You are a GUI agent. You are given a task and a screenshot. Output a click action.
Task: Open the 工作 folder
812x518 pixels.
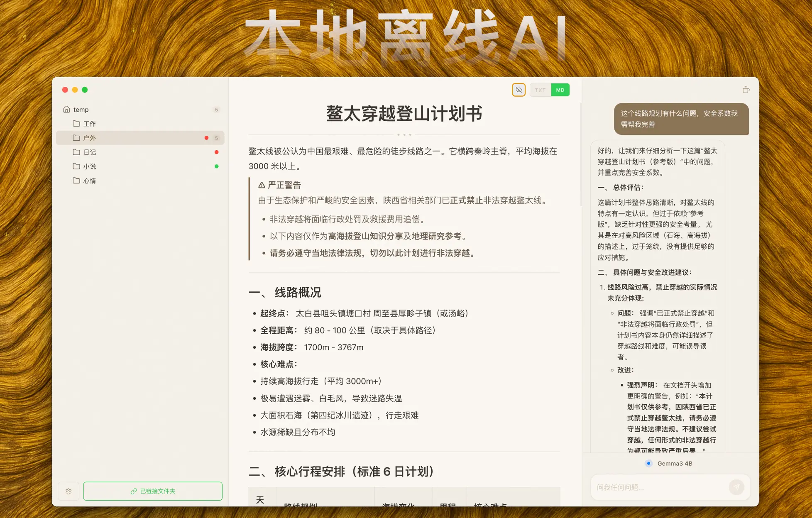click(x=89, y=124)
